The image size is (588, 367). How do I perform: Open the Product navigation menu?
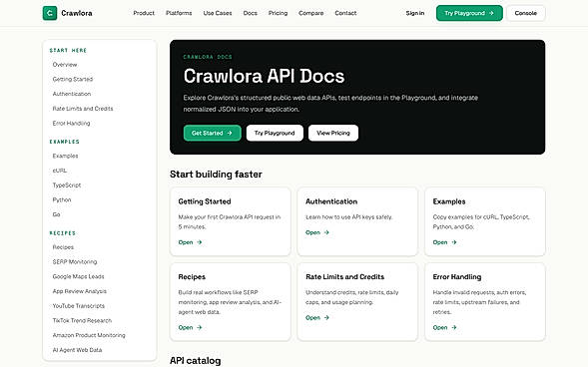[144, 13]
